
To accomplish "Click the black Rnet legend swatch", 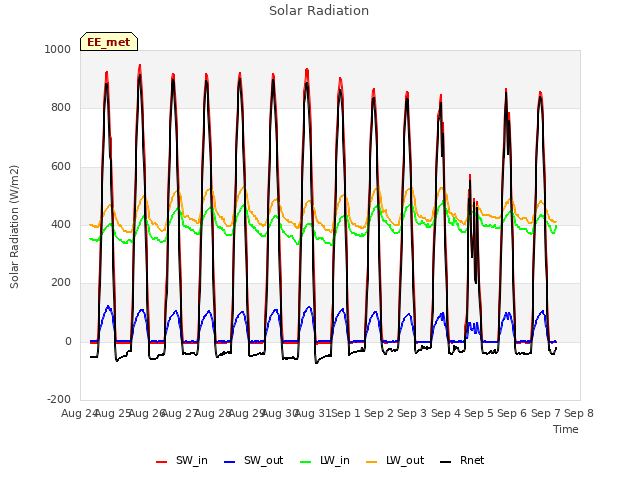I will 446,462.
